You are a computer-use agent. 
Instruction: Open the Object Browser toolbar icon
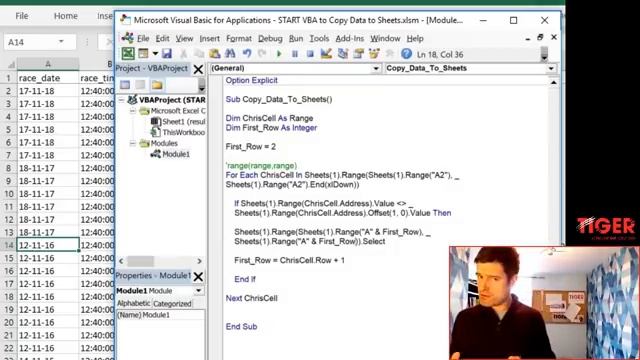pyautogui.click(x=374, y=53)
